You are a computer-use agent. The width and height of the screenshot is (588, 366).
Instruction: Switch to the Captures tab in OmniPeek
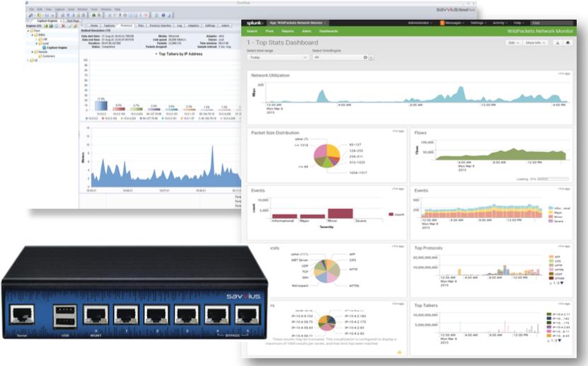(110, 25)
